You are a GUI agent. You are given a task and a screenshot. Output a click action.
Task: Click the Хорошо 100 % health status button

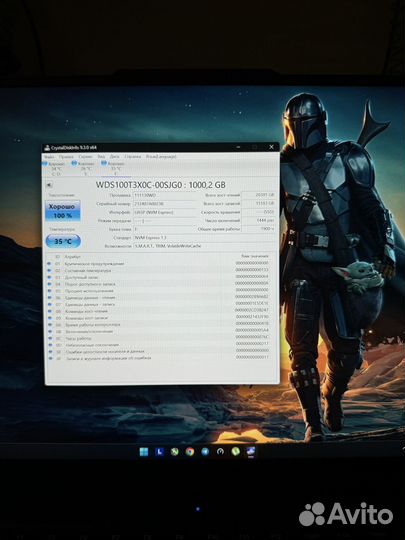[x=63, y=211]
